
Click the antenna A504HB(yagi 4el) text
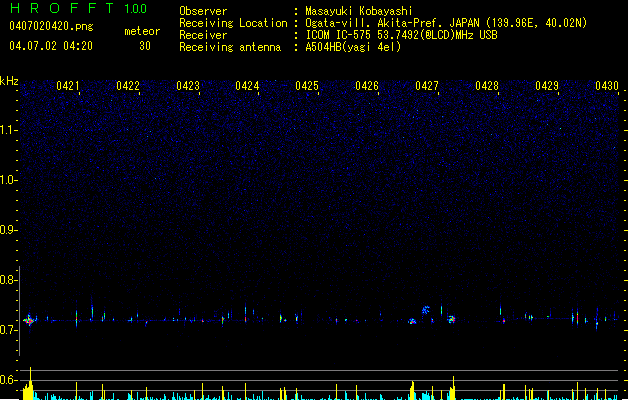(353, 47)
